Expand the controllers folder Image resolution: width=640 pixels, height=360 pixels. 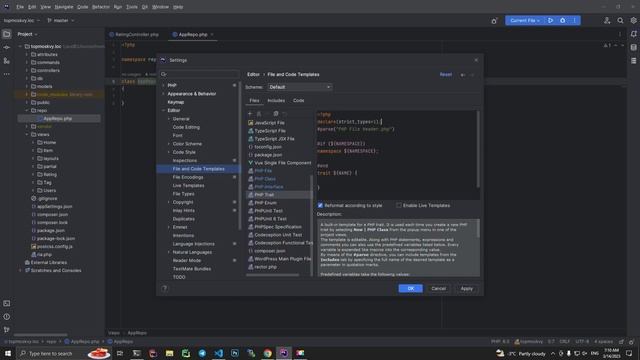[27, 70]
